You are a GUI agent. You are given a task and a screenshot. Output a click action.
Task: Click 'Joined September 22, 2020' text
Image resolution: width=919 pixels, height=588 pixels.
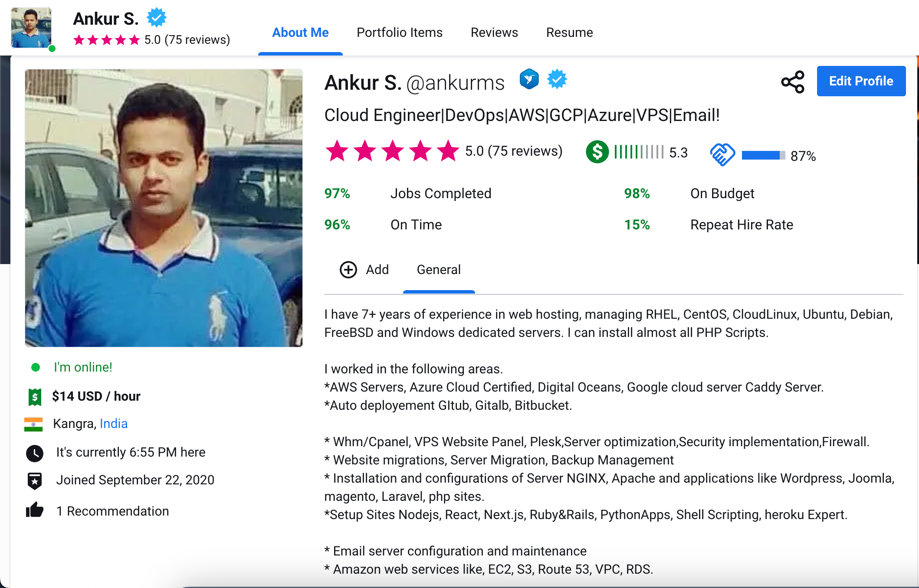[135, 480]
